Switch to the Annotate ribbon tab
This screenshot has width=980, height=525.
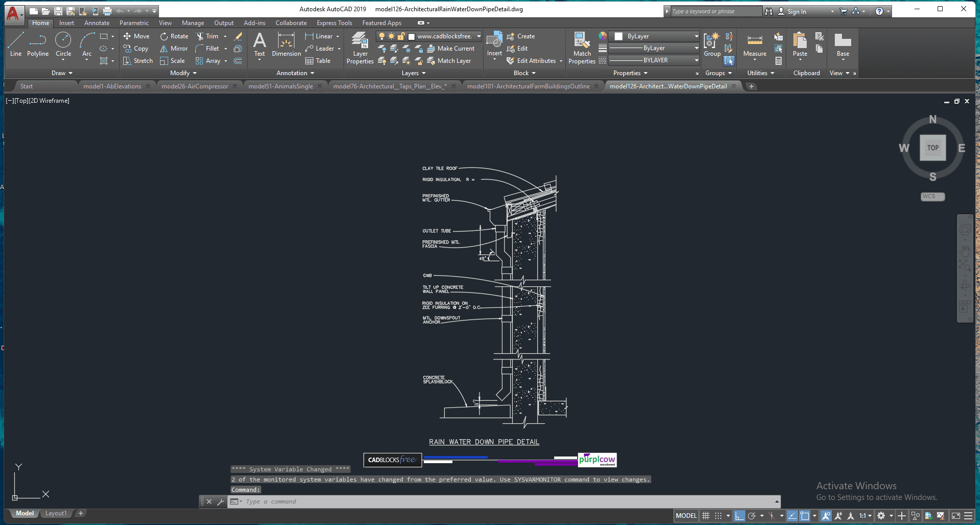click(97, 23)
